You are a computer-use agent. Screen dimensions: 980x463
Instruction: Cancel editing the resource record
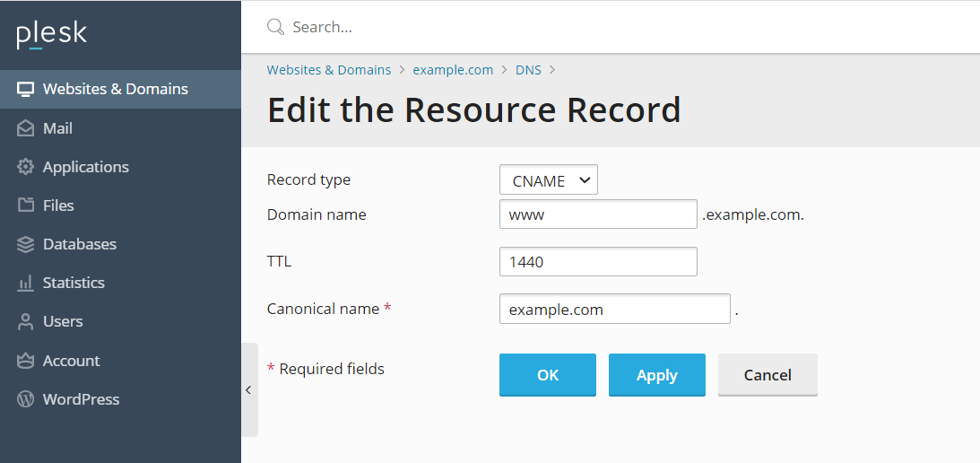point(768,375)
